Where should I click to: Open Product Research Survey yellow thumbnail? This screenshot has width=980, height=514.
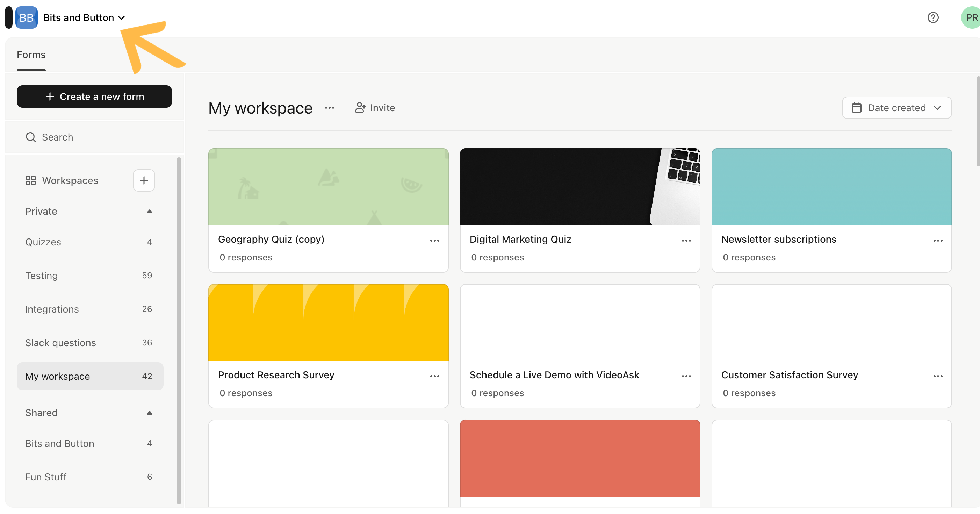tap(328, 322)
